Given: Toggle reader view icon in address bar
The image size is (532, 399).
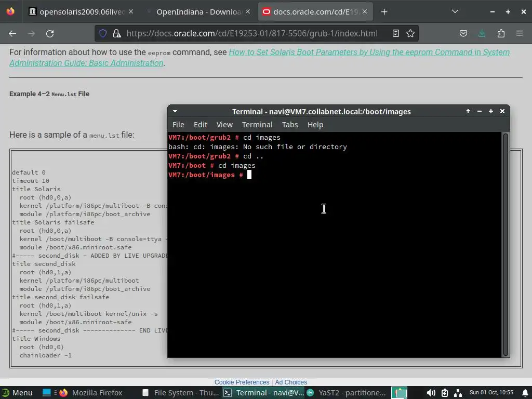Looking at the screenshot, I should (395, 33).
